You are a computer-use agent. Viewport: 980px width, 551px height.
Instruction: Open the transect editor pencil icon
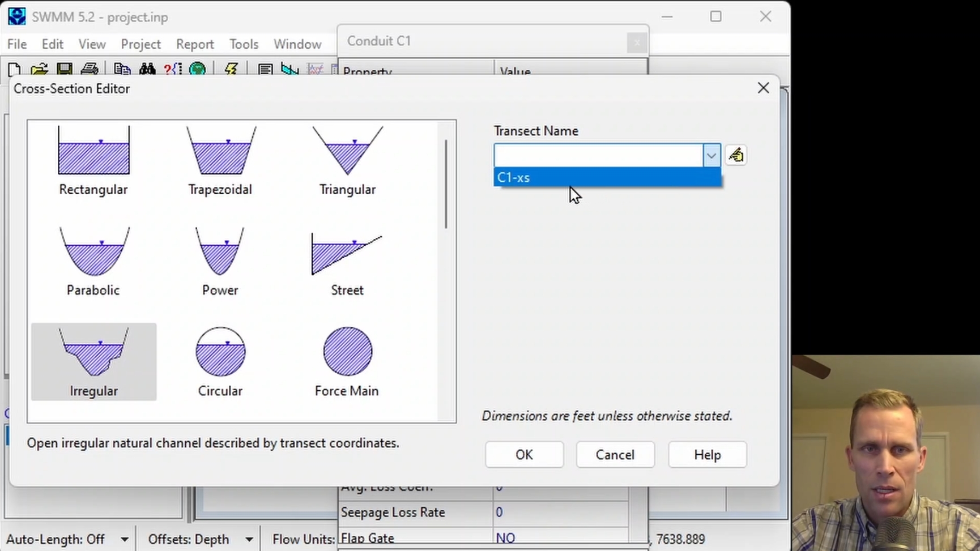pos(736,155)
